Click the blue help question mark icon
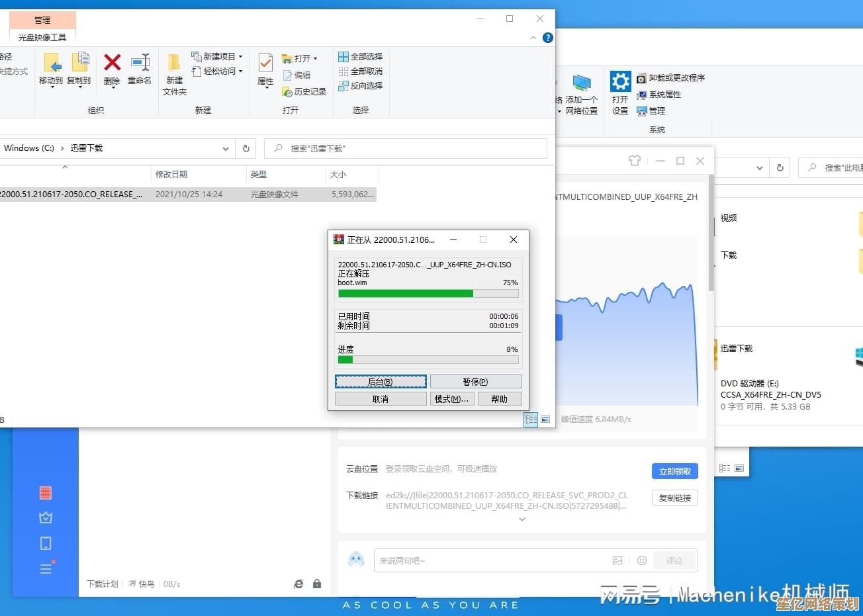The width and height of the screenshot is (863, 616). point(548,38)
